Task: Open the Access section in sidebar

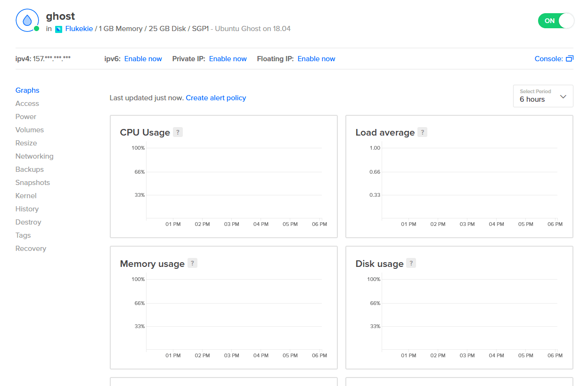Action: point(27,104)
